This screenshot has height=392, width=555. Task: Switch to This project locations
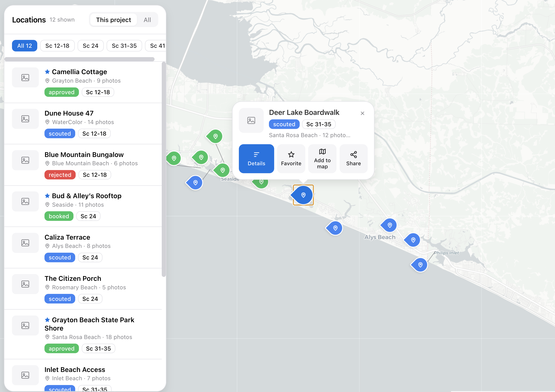coord(113,20)
